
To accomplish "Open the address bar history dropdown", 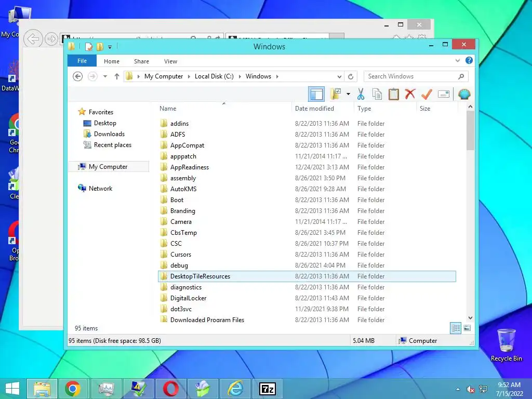I will coord(339,76).
